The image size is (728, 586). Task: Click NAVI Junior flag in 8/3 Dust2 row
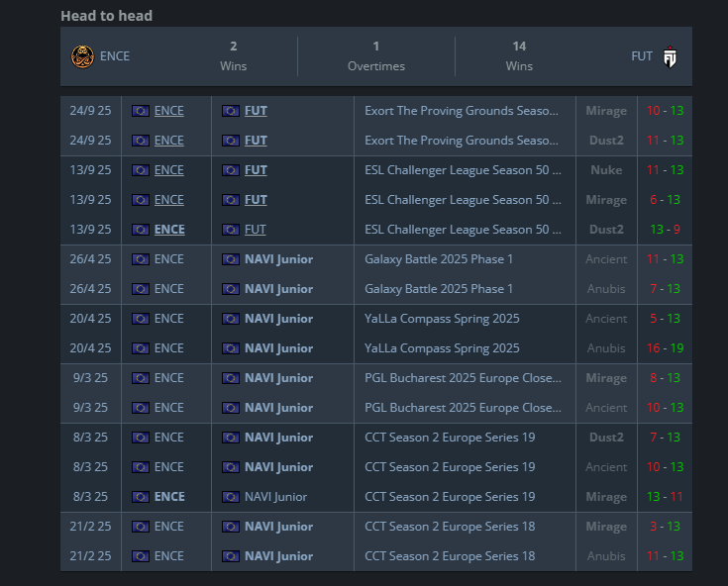point(230,438)
